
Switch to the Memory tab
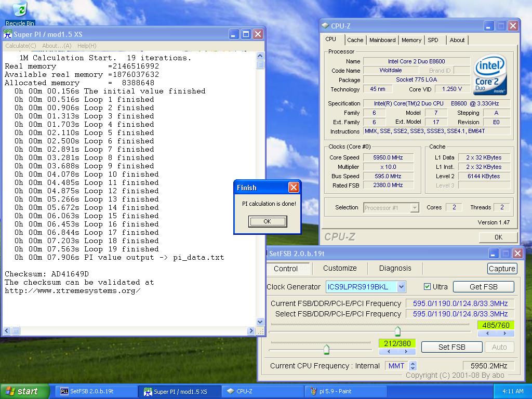[411, 40]
